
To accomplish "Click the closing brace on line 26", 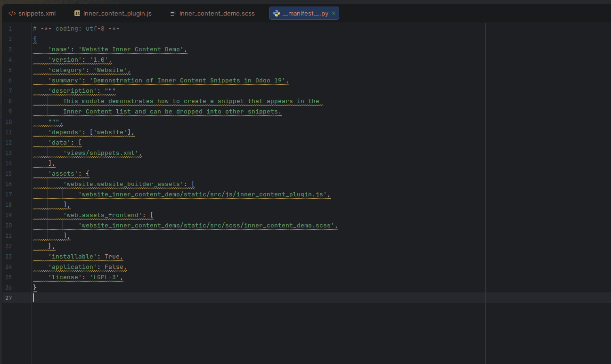I will point(34,287).
